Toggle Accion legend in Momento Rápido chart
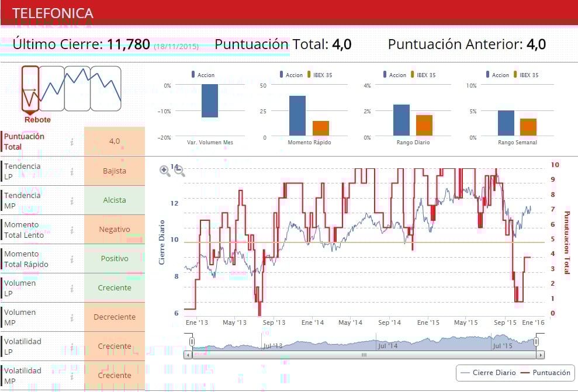Screen dimensions: 578x392 (x=291, y=75)
